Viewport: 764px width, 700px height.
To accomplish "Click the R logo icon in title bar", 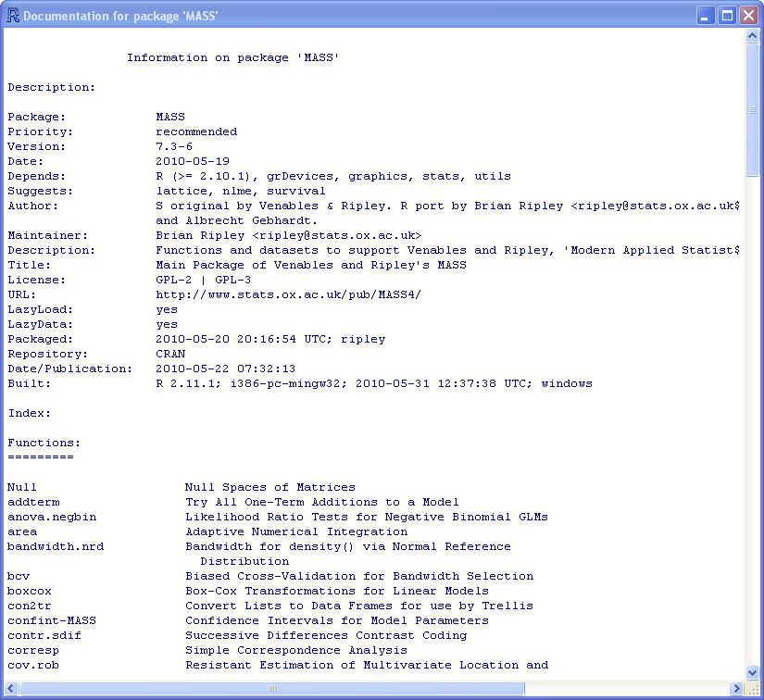I will click(x=13, y=16).
